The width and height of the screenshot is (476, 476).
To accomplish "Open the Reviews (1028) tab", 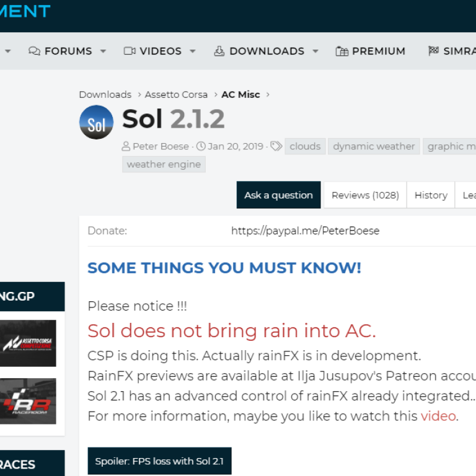I will tap(365, 195).
